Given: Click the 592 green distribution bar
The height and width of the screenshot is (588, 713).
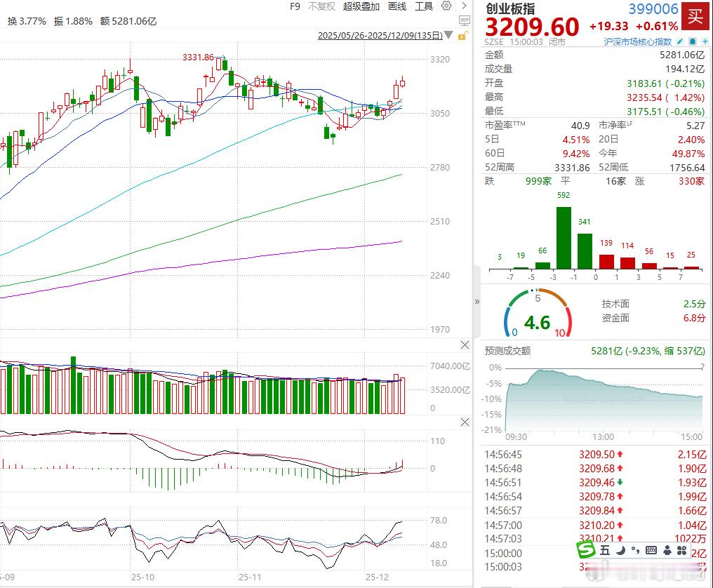Looking at the screenshot, I should [564, 237].
